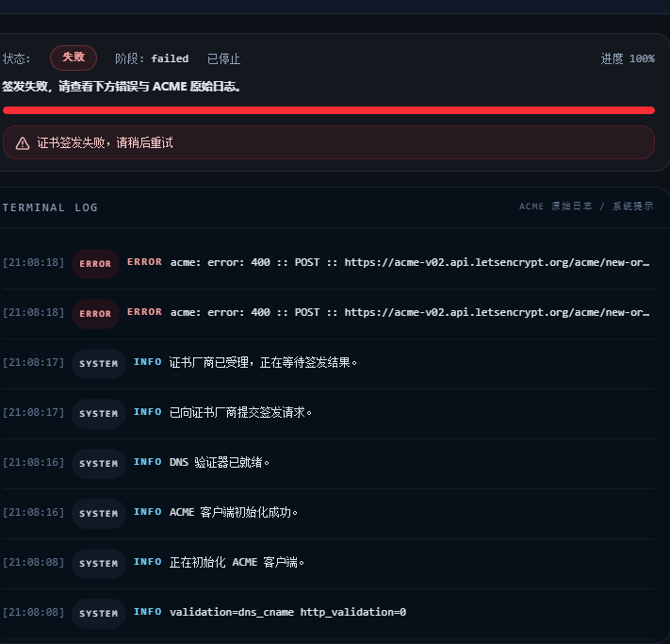This screenshot has width=670, height=644.
Task: Click SYSTEM badge on validation=dns_cname row
Action: [x=99, y=614]
